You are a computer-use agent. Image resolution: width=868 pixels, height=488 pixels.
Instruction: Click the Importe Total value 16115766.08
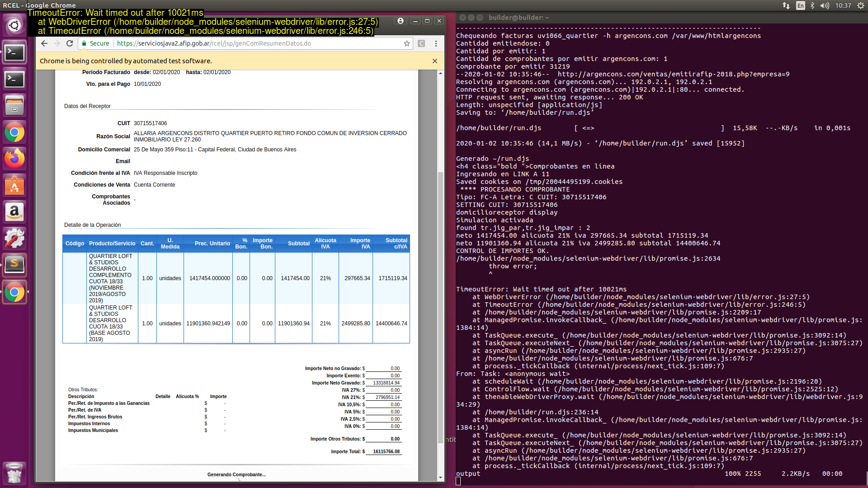tap(386, 451)
